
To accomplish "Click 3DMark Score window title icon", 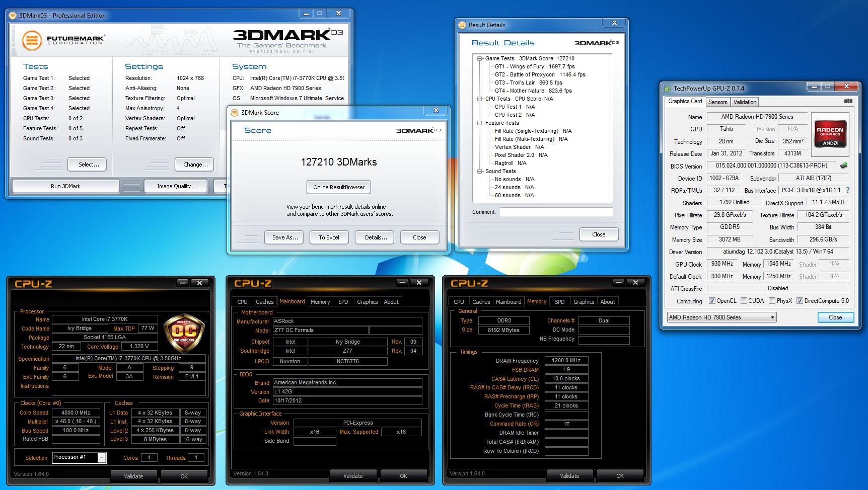I will (235, 113).
